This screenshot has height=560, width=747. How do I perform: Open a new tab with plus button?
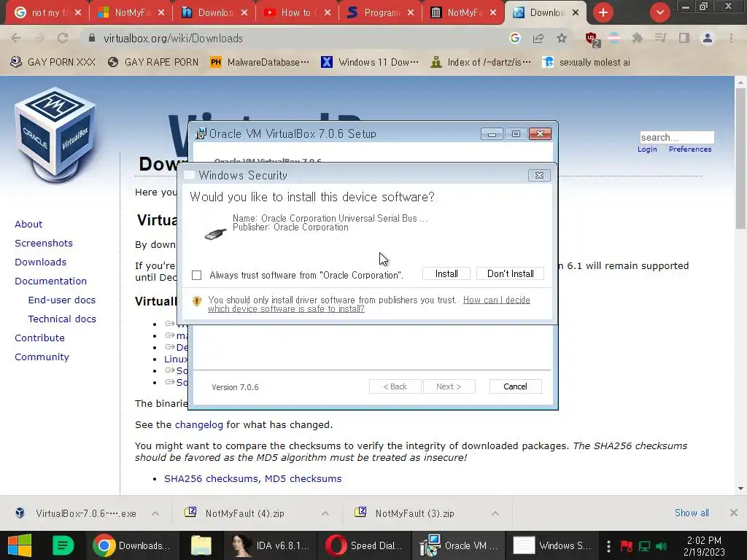[x=603, y=12]
